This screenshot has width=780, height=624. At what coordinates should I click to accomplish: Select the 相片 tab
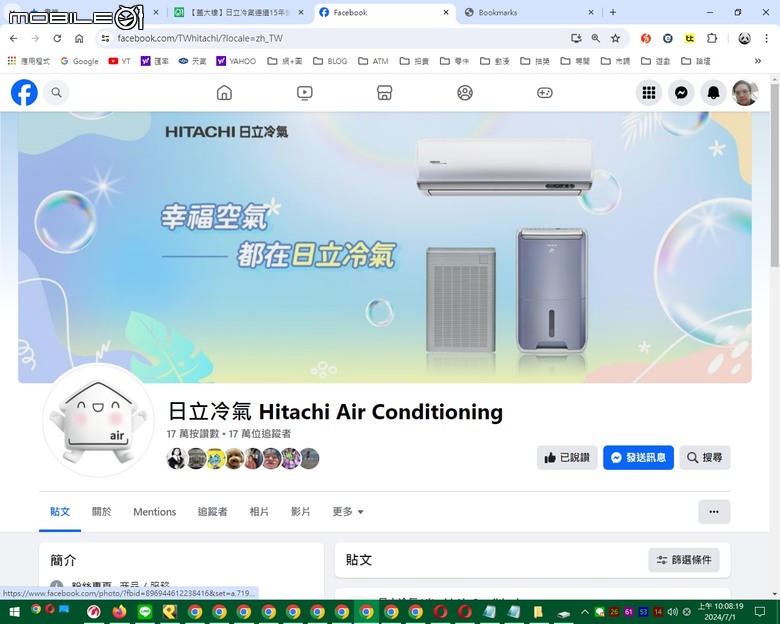pyautogui.click(x=259, y=512)
